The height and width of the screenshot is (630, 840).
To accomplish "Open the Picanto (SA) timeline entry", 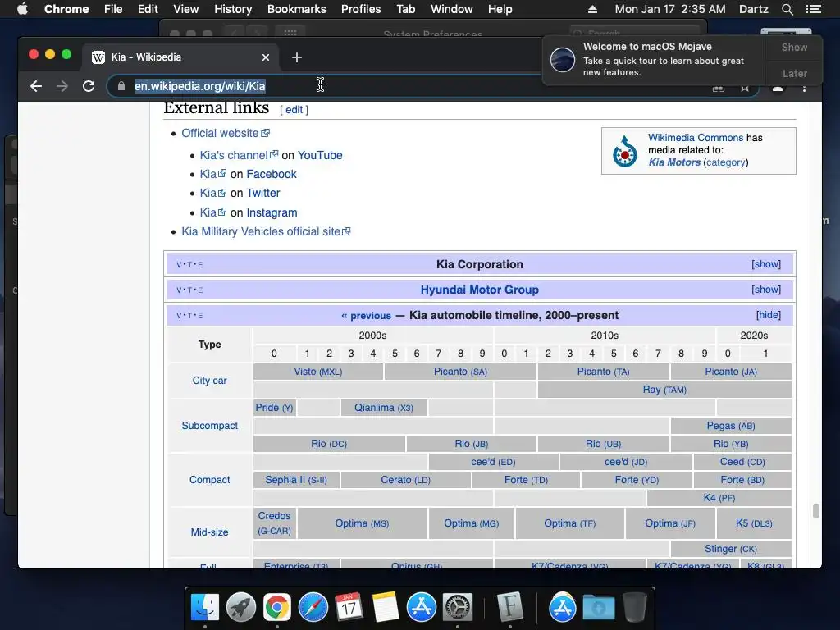I will (x=460, y=372).
